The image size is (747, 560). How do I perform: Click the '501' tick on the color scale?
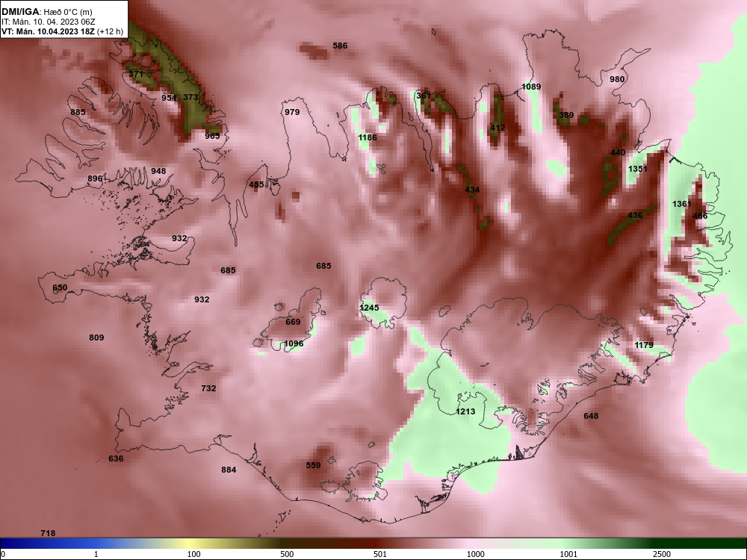tap(380, 554)
